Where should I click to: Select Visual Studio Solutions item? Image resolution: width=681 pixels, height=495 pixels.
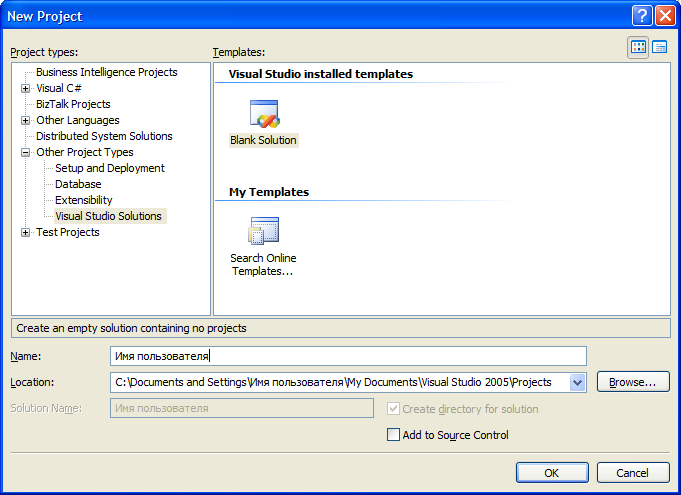109,216
